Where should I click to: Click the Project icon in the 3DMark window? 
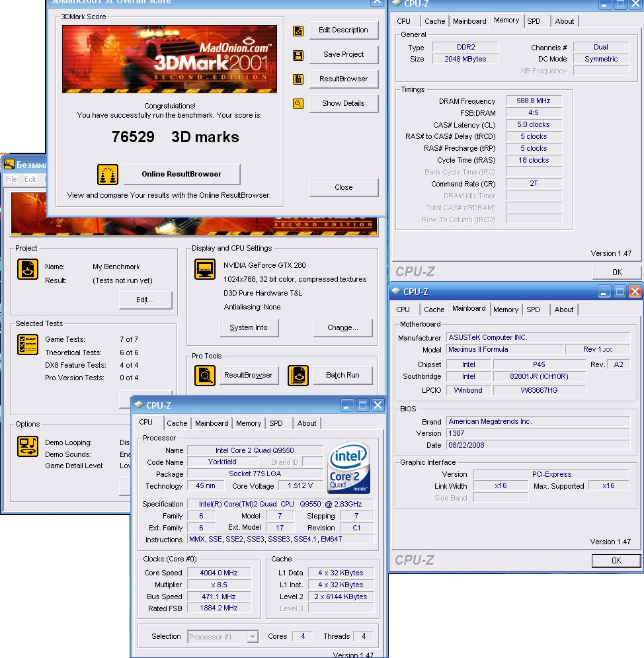[28, 269]
